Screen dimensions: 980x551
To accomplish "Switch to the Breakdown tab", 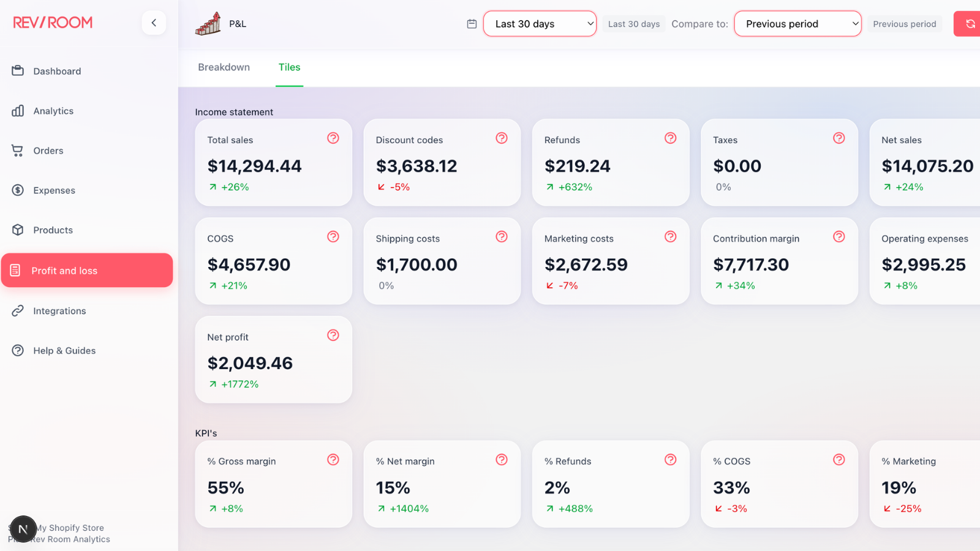I will pyautogui.click(x=224, y=67).
